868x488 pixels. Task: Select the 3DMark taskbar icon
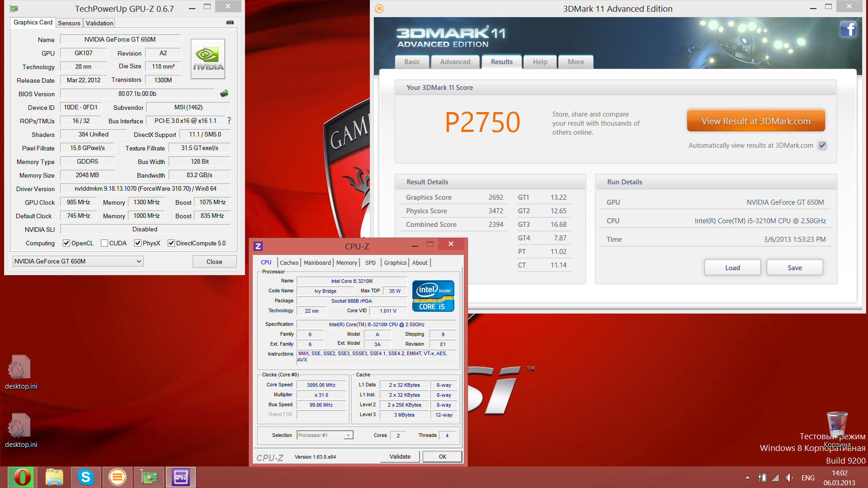117,477
